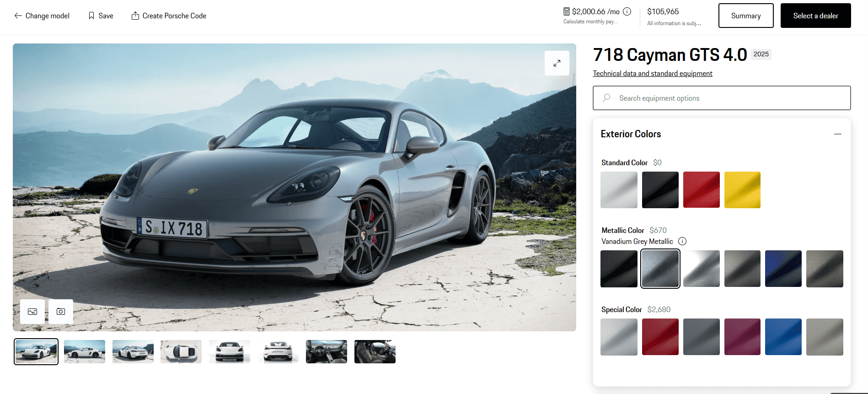Viewport: 868px width, 394px height.
Task: Show info for Vanadium Grey Metallic
Action: point(682,241)
